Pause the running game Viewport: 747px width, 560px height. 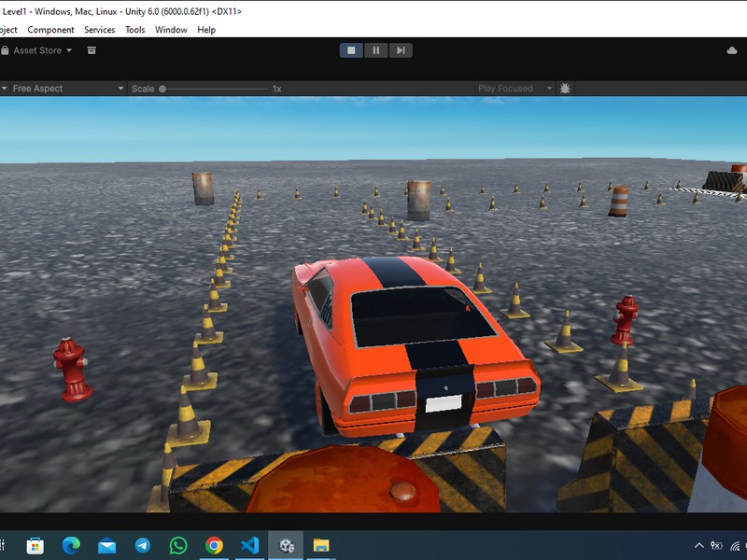pyautogui.click(x=375, y=49)
